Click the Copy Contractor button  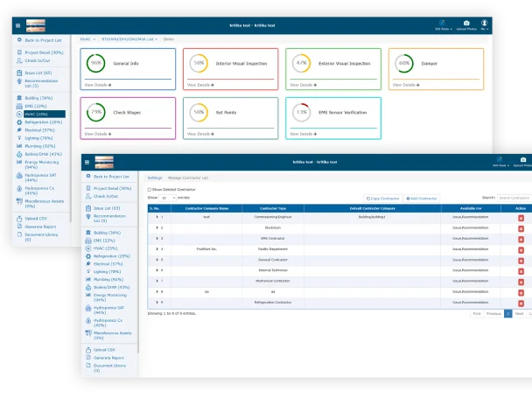click(x=382, y=199)
